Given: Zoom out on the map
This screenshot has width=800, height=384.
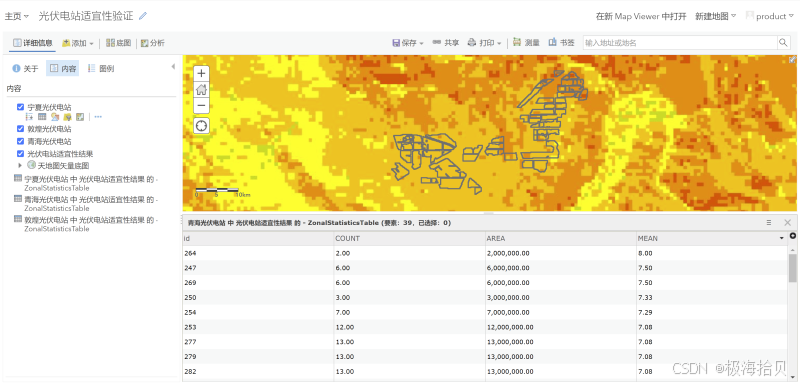Looking at the screenshot, I should [x=202, y=105].
